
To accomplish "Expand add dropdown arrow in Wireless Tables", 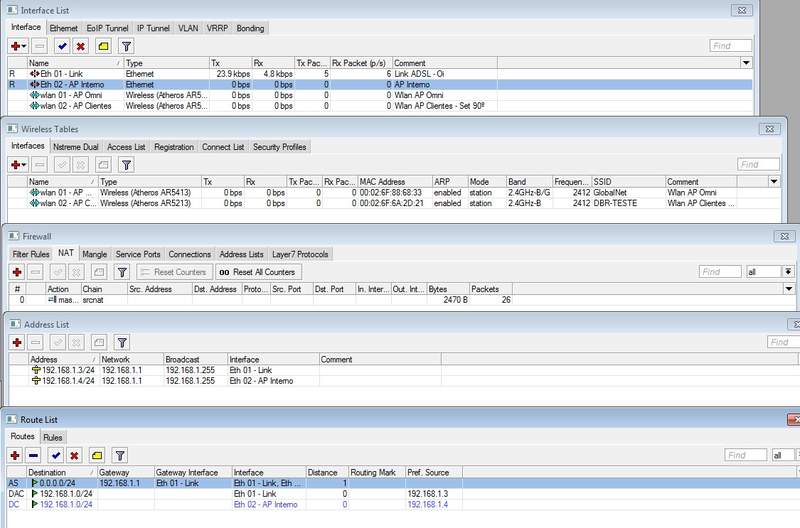I will pyautogui.click(x=24, y=165).
